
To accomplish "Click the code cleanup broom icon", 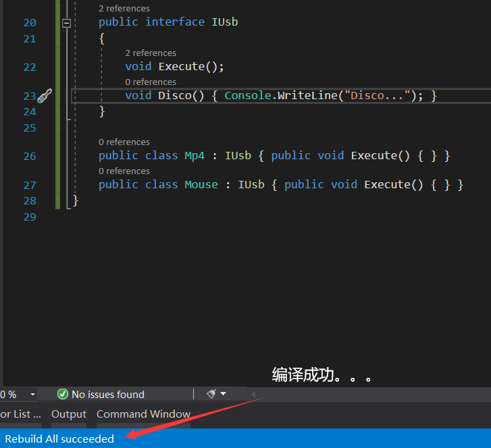I will (211, 393).
